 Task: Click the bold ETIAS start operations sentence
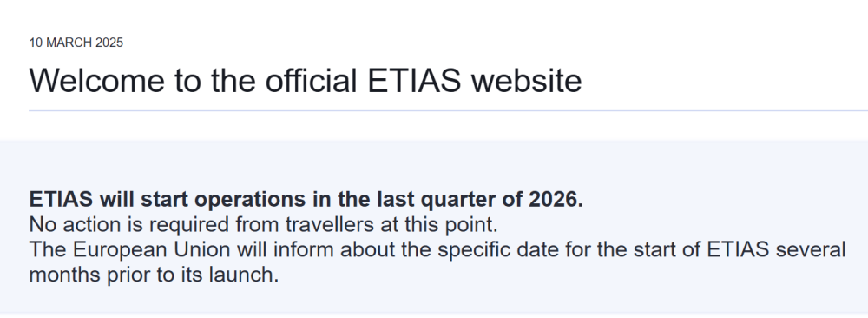[x=306, y=200]
